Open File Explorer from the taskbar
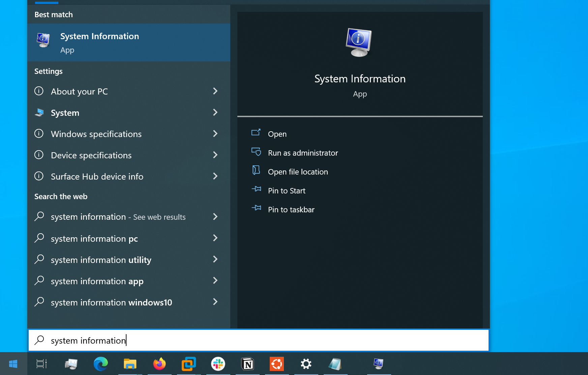 pos(130,364)
